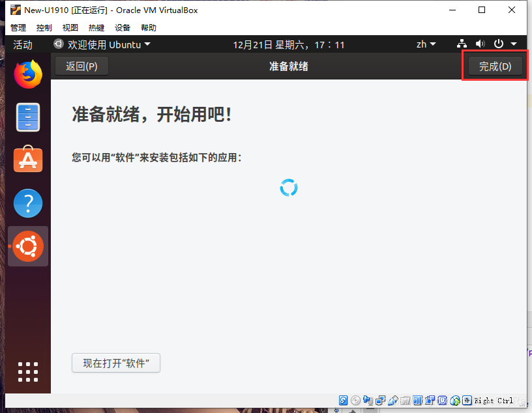Viewport: 532px width, 413px height.
Task: Click the hard disk icon in VirtualBox status bar
Action: [x=344, y=400]
